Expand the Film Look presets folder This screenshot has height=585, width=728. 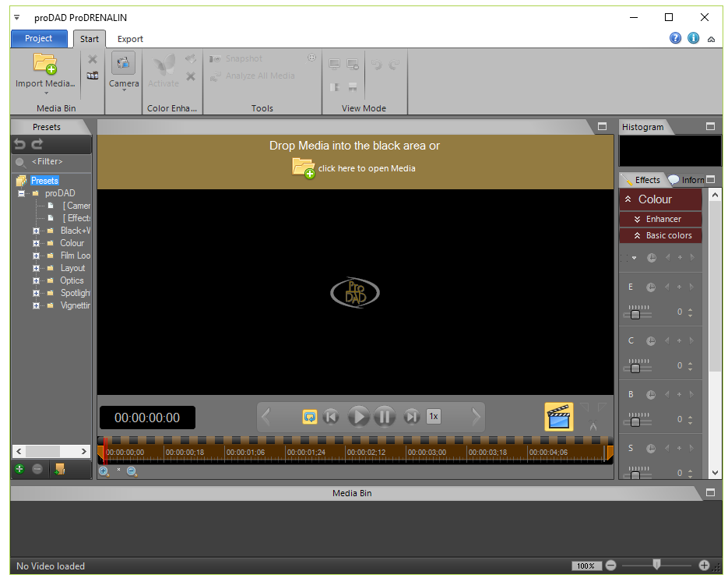tap(37, 256)
